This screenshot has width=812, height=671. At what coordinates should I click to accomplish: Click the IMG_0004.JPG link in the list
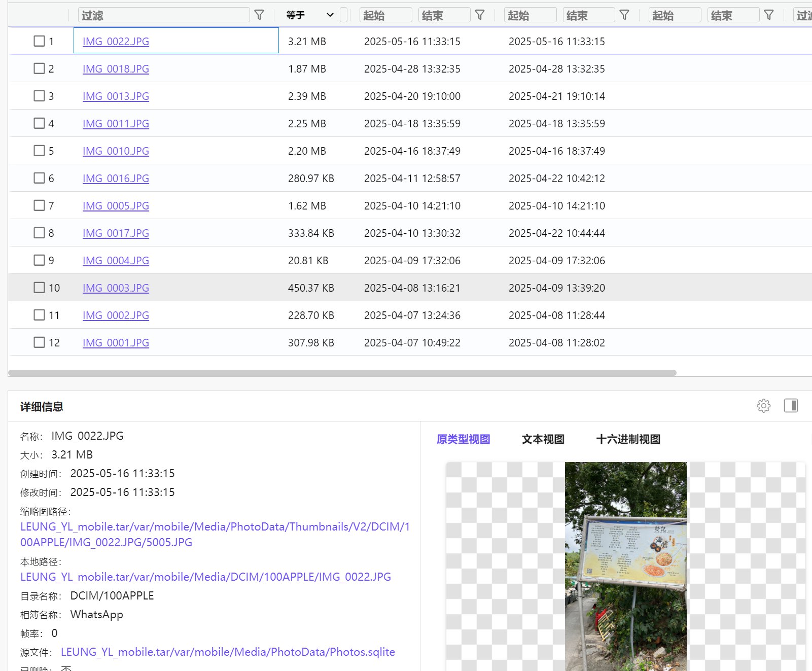pos(116,261)
